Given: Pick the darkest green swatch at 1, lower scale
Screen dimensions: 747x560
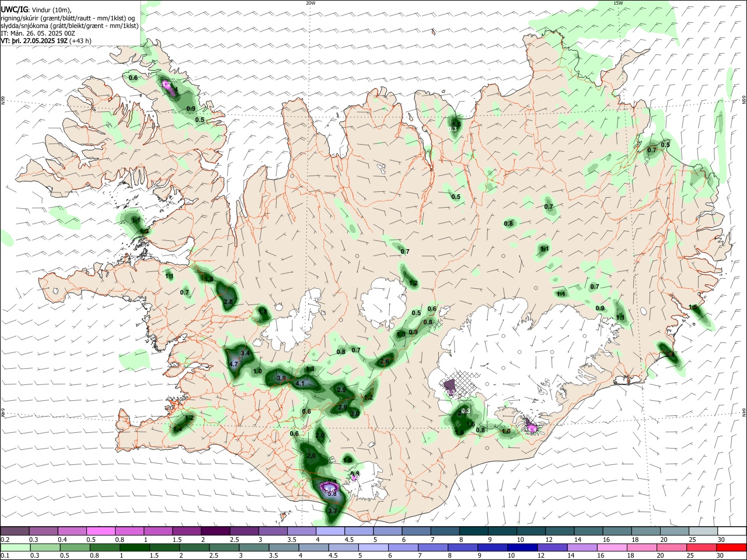Looking at the screenshot, I should [x=134, y=547].
